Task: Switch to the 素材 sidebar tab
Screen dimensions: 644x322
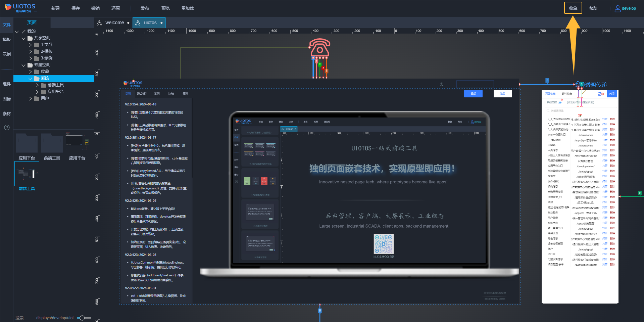Action: coord(7,114)
